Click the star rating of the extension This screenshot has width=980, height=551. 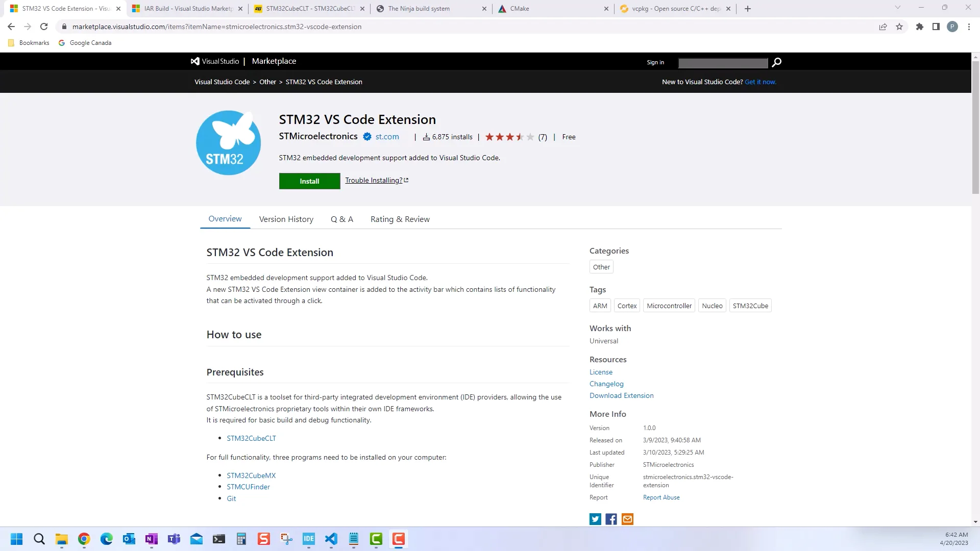click(509, 137)
